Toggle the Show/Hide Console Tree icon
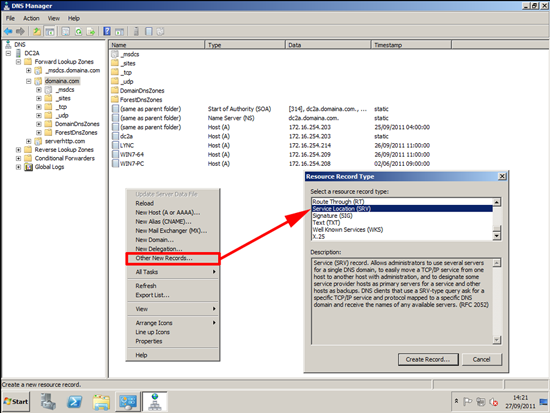The width and height of the screenshot is (550, 413). click(x=50, y=32)
